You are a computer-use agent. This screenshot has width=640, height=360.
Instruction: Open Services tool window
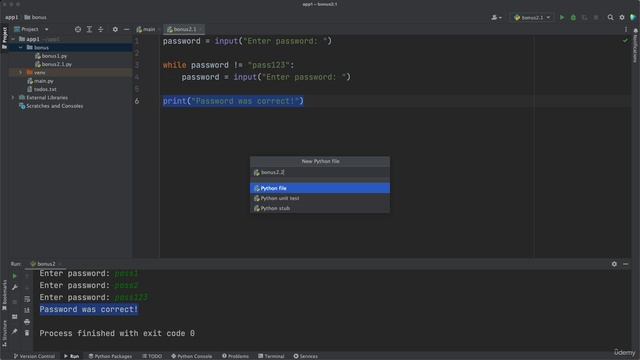pos(305,356)
